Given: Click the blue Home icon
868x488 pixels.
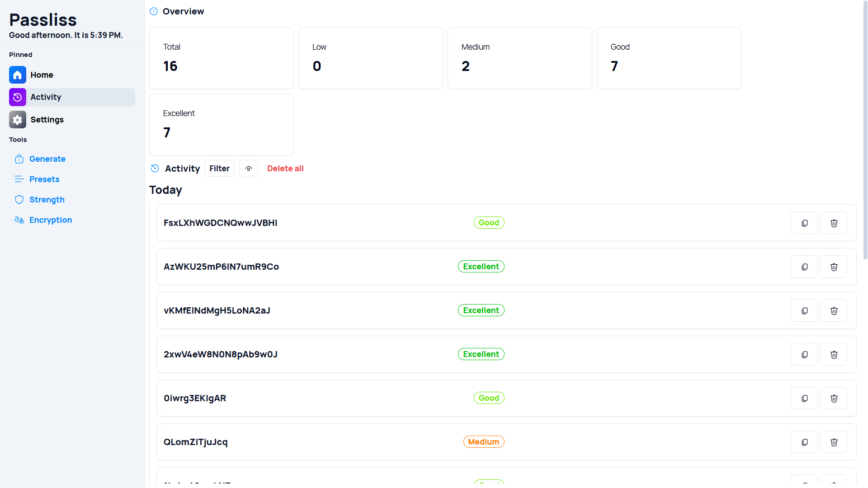Looking at the screenshot, I should pos(18,75).
